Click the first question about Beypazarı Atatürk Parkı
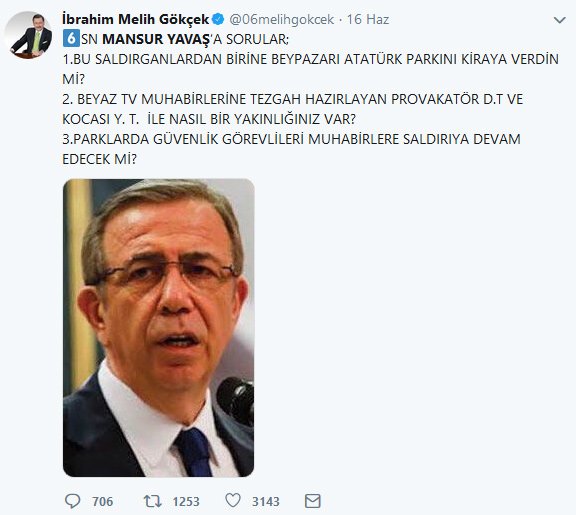576x515 pixels. point(310,69)
